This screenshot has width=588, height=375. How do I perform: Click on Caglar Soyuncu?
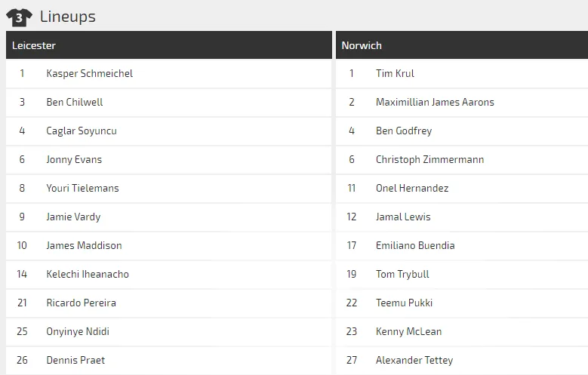click(81, 131)
